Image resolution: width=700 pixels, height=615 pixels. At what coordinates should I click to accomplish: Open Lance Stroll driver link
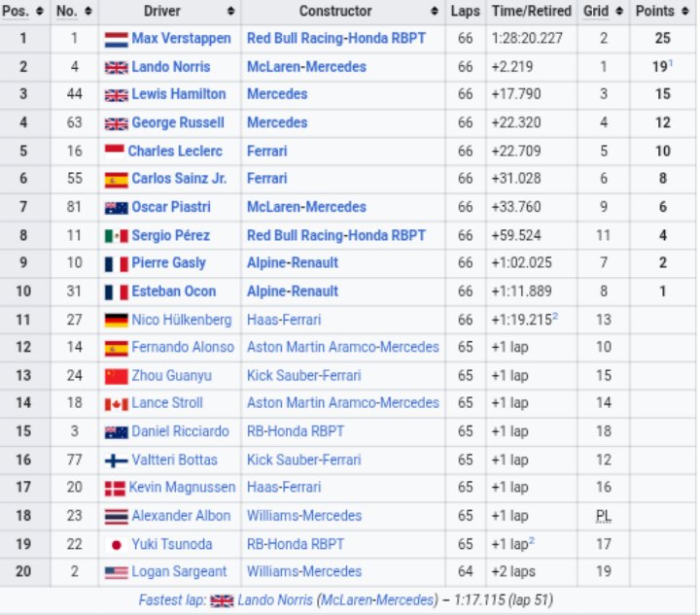coord(167,403)
